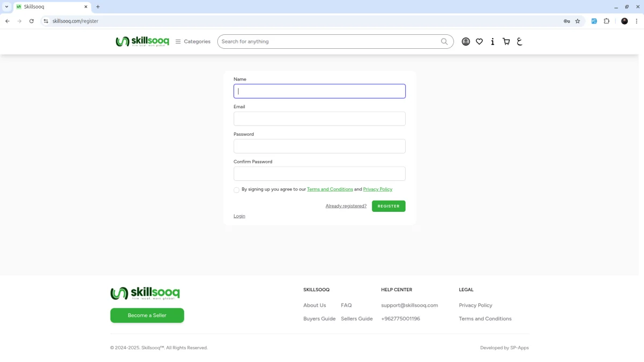Viewport: 644px width, 362px height.
Task: Click the Already registered? link
Action: [x=346, y=206]
